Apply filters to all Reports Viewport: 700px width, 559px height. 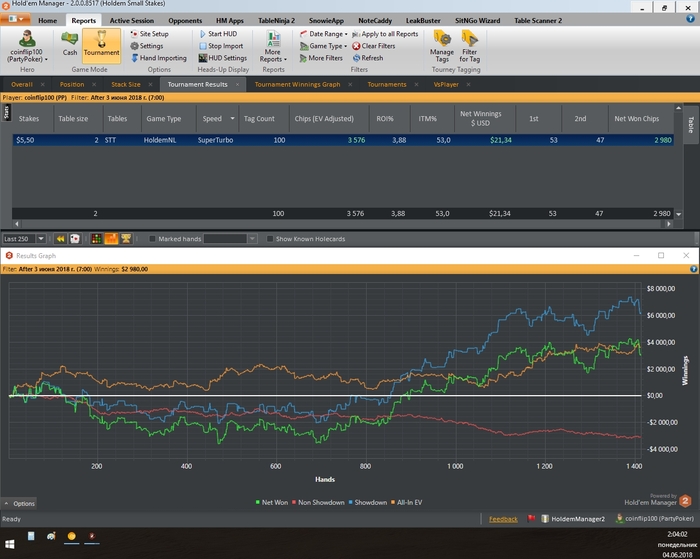pyautogui.click(x=385, y=34)
